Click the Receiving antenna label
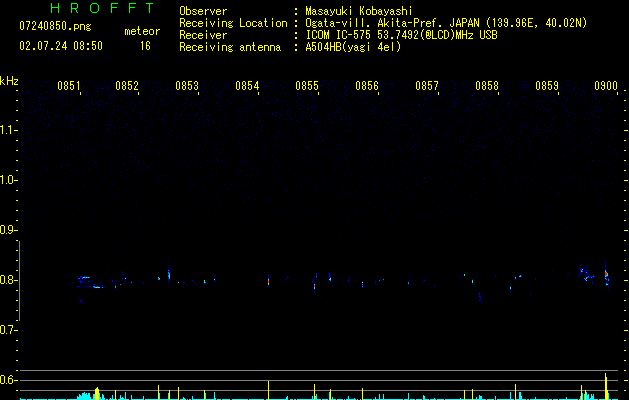The height and width of the screenshot is (400, 629). pyautogui.click(x=230, y=47)
